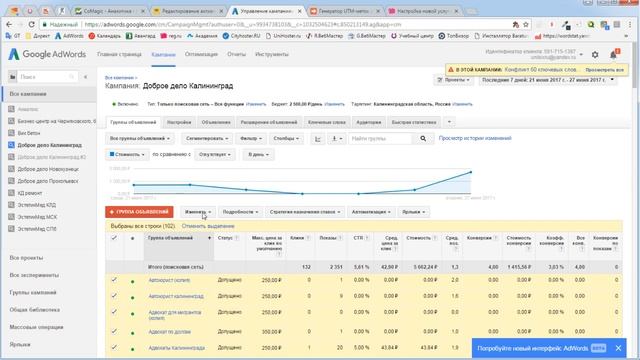Screen dimensions: 640x360
Task: Toggle the select-all checkbox in the table header
Action: [x=114, y=238]
